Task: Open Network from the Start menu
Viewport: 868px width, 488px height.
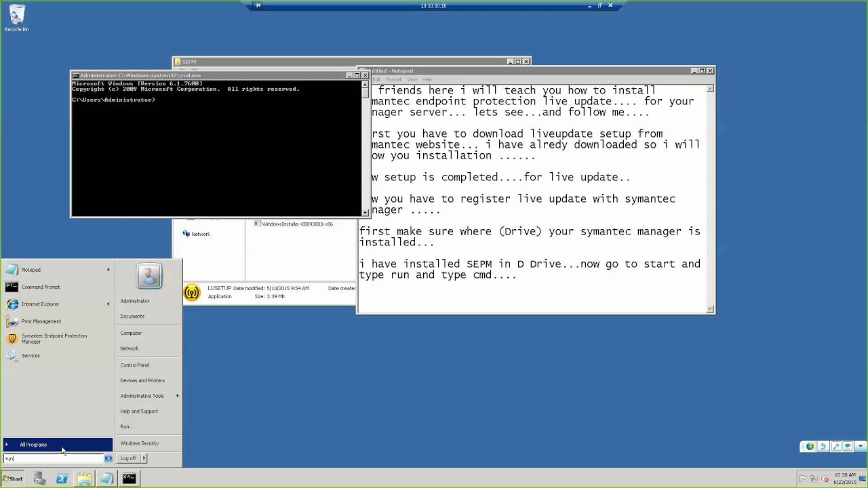Action: [129, 348]
